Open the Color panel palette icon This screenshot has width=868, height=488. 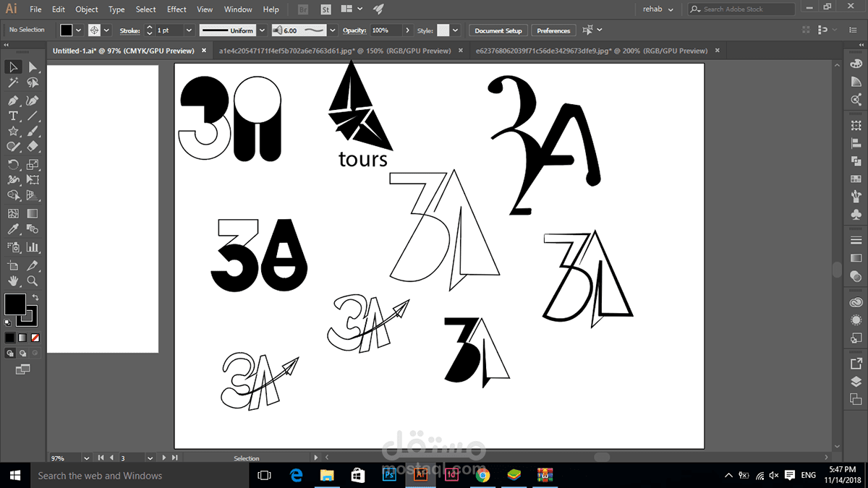[856, 65]
